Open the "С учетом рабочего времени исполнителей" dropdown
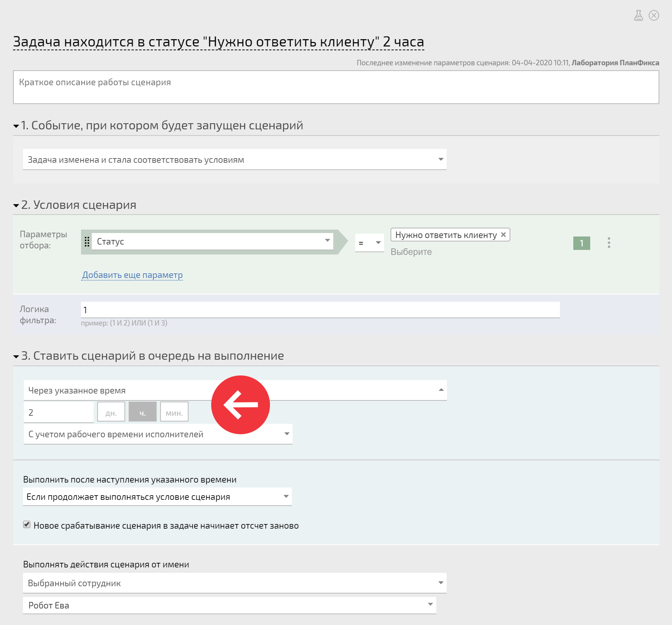Viewport: 672px width, 625px height. 158,434
